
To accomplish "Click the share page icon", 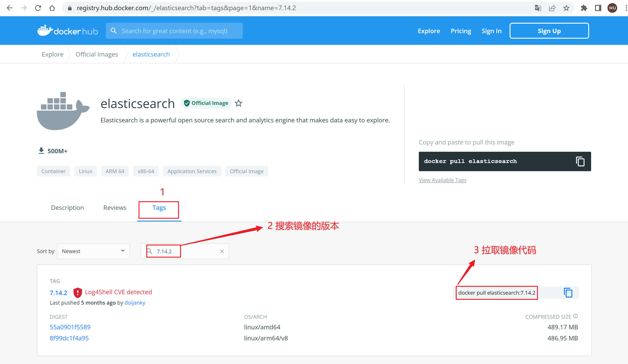I will [x=552, y=8].
